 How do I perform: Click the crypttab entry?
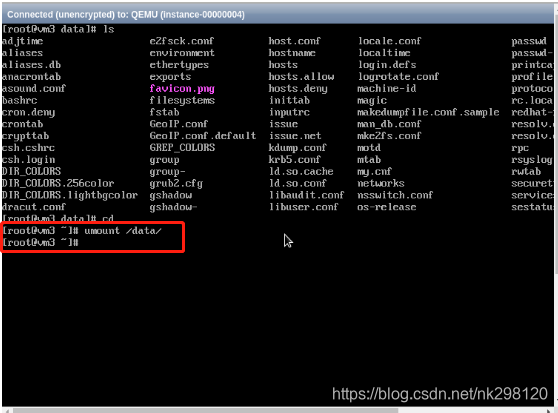click(x=26, y=136)
